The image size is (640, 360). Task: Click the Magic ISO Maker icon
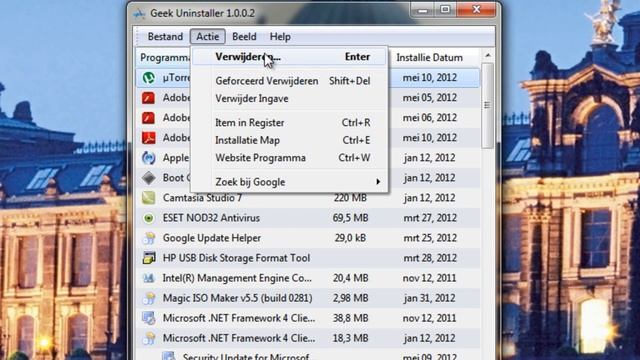(149, 298)
